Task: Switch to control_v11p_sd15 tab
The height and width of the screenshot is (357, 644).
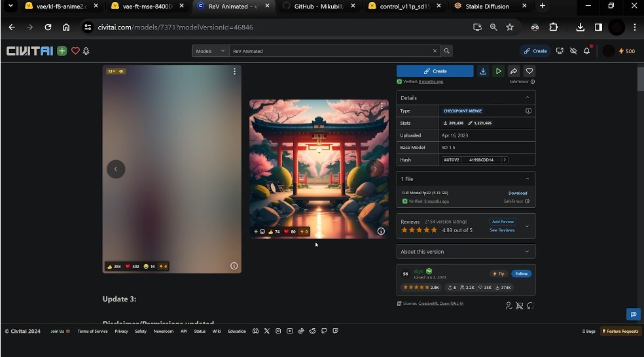Action: pyautogui.click(x=404, y=6)
